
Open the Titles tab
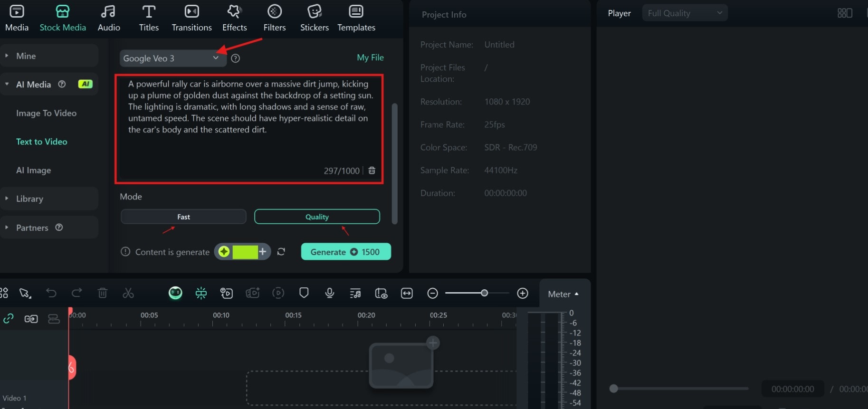(x=149, y=18)
